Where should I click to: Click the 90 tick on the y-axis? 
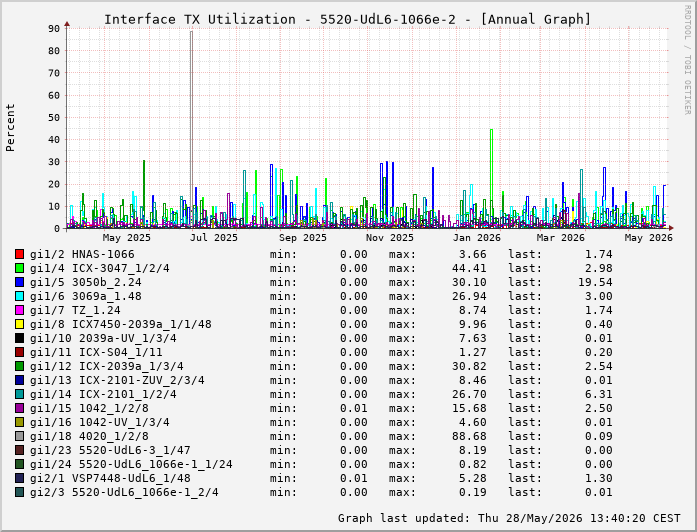54,28
